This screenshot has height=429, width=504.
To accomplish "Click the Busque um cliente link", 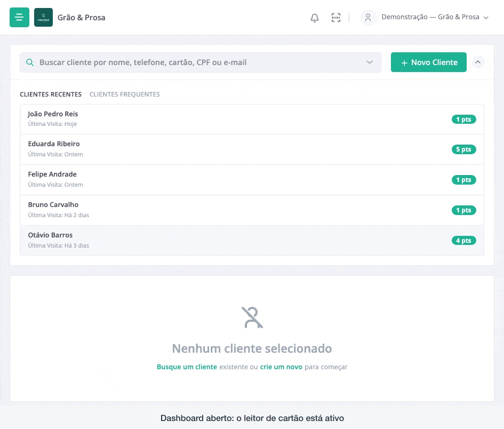I will (187, 367).
